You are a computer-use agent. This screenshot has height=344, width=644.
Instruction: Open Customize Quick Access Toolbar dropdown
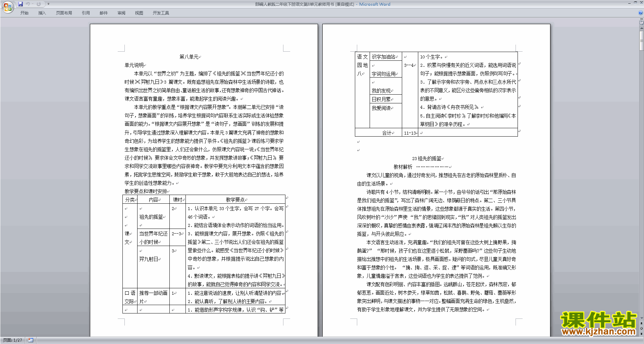click(48, 4)
